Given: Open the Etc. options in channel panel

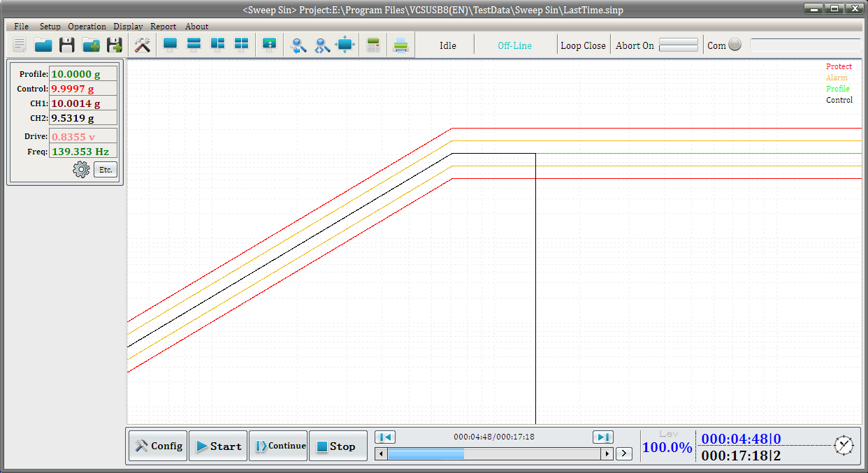Looking at the screenshot, I should click(x=106, y=169).
